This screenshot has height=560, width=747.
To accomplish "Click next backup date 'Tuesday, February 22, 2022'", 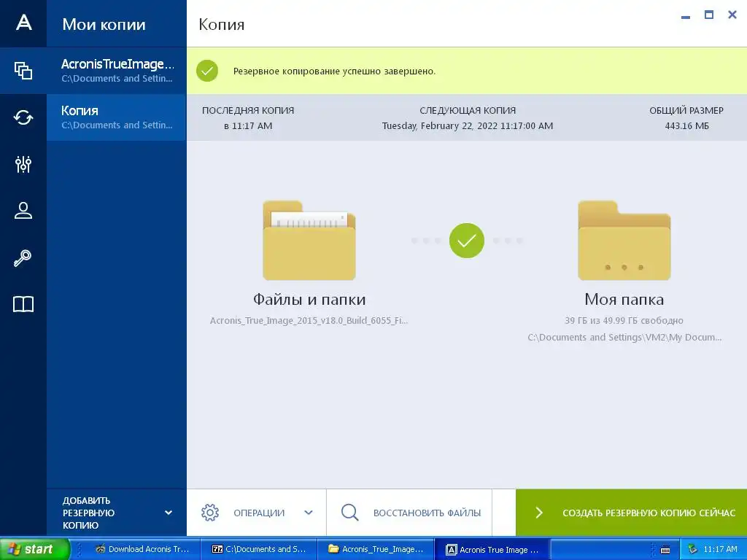I will [x=468, y=126].
